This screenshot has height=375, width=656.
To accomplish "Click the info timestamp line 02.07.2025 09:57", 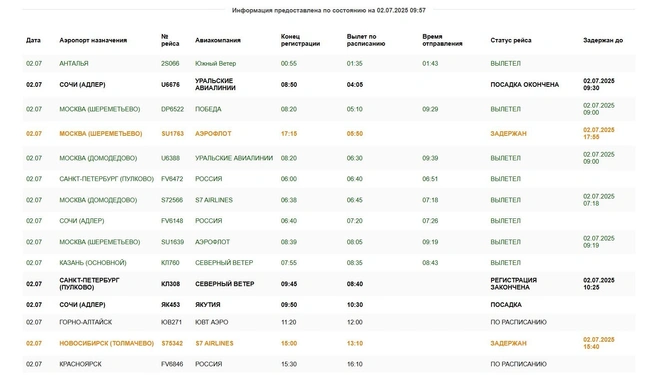I will (x=329, y=10).
